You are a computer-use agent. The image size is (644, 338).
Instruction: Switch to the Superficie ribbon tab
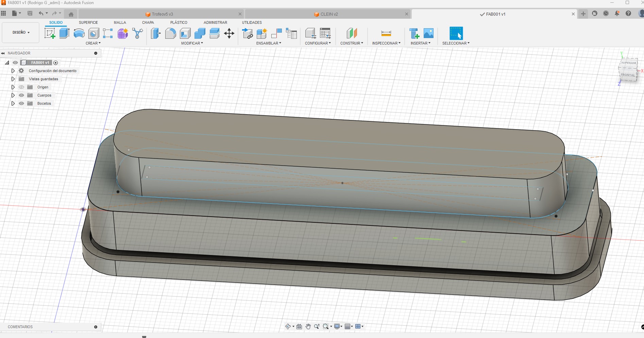pos(88,22)
